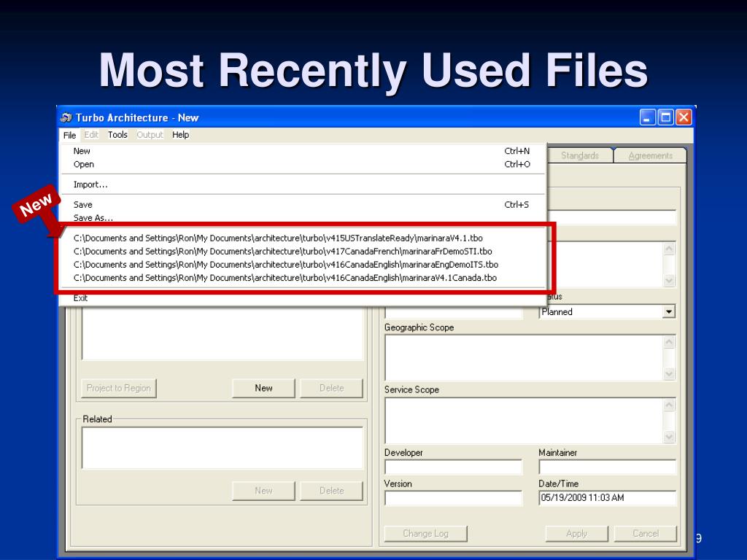Click the Turbo Architecture title bar icon
The height and width of the screenshot is (560, 747).
(x=66, y=117)
